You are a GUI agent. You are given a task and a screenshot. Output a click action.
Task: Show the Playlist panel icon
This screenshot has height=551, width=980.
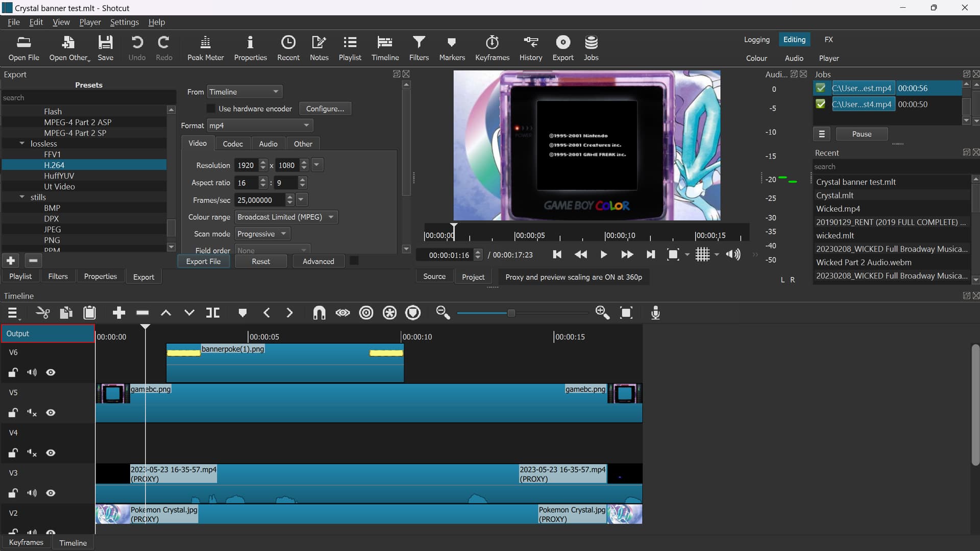350,48
